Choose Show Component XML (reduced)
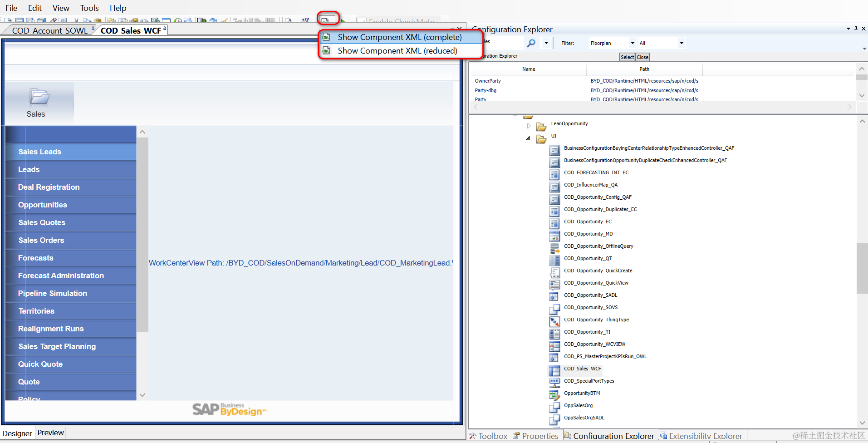 pyautogui.click(x=401, y=51)
